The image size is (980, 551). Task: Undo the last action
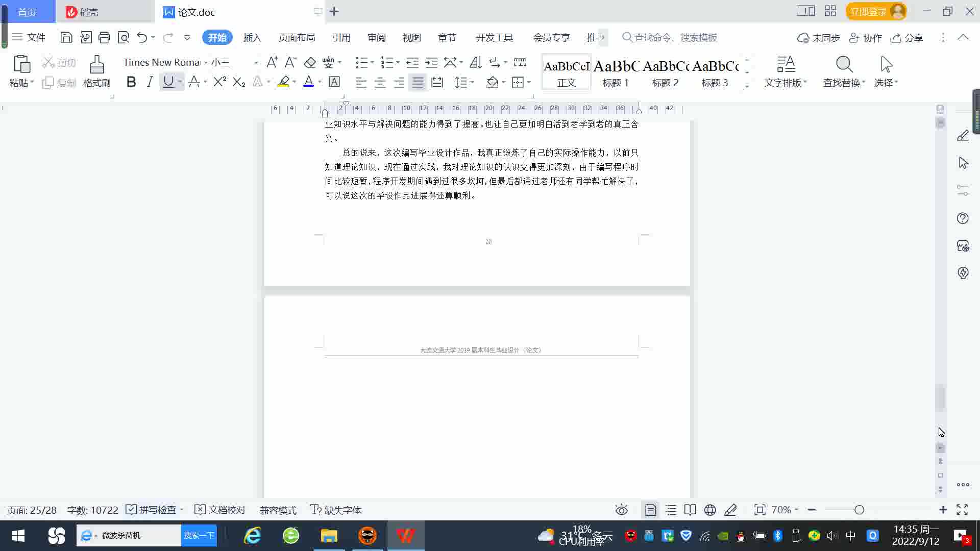pyautogui.click(x=142, y=37)
